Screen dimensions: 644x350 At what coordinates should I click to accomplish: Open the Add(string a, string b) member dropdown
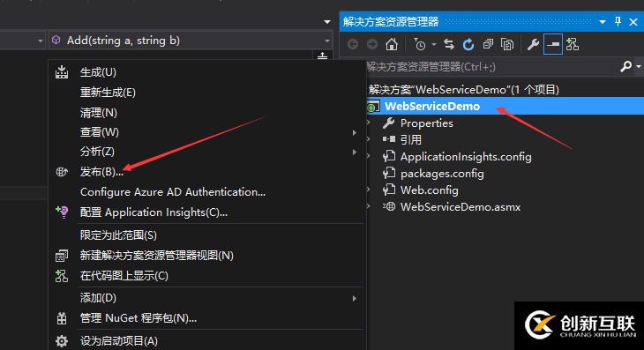(x=191, y=41)
